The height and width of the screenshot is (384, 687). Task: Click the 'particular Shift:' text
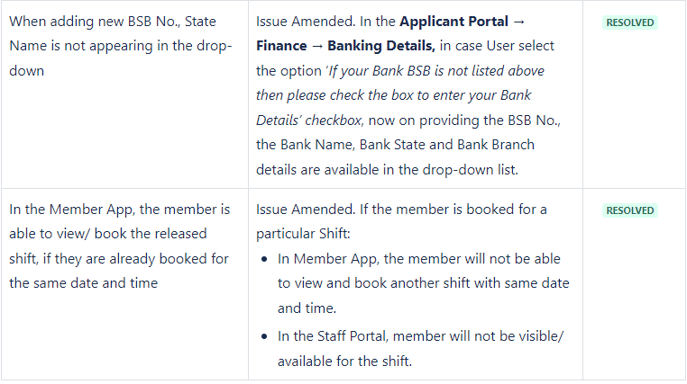(x=303, y=234)
